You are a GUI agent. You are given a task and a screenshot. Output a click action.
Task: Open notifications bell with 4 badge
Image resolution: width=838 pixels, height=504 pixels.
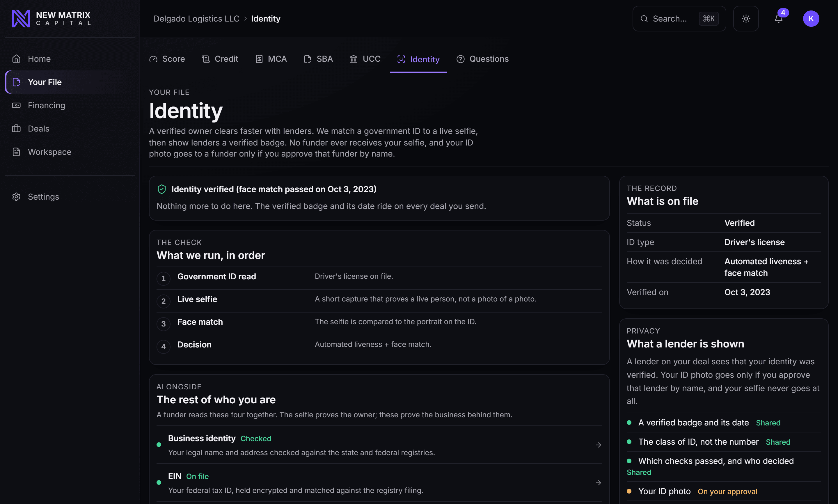779,18
